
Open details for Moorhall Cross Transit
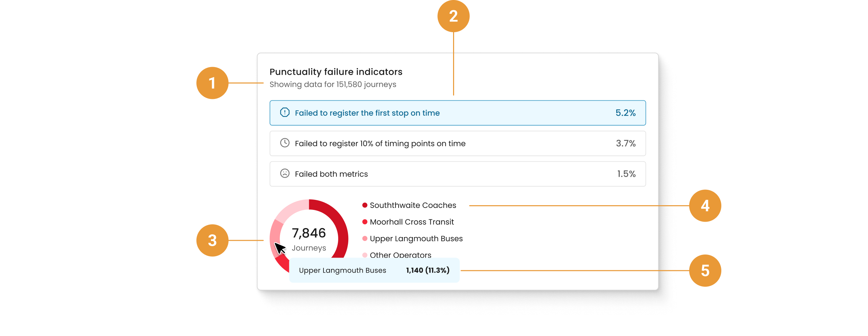pos(412,222)
